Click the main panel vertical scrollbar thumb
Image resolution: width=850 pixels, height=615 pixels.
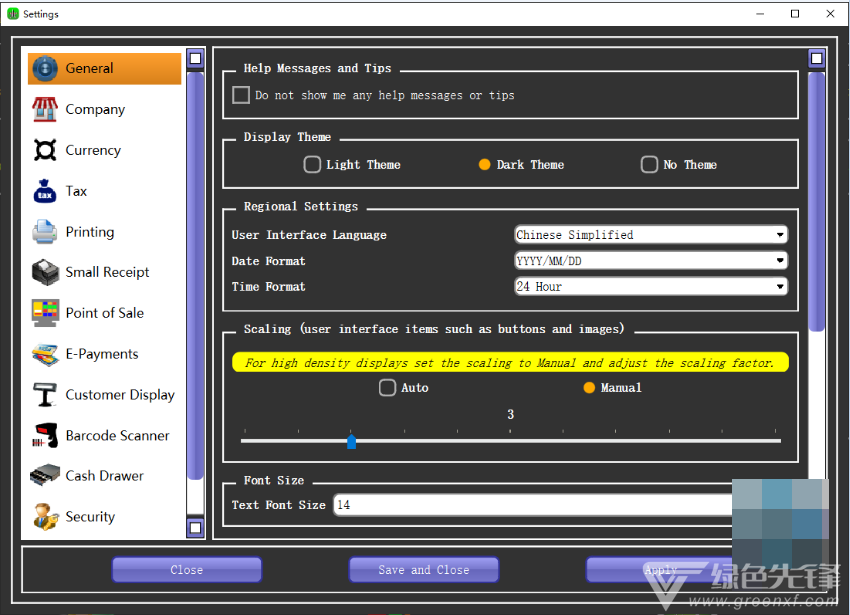[817, 201]
